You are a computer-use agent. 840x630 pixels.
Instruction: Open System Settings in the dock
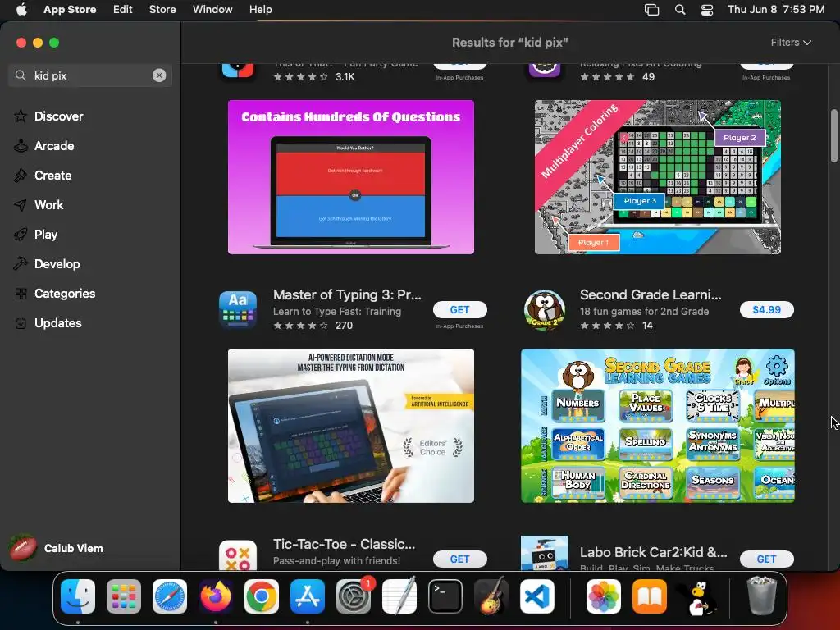coord(354,596)
